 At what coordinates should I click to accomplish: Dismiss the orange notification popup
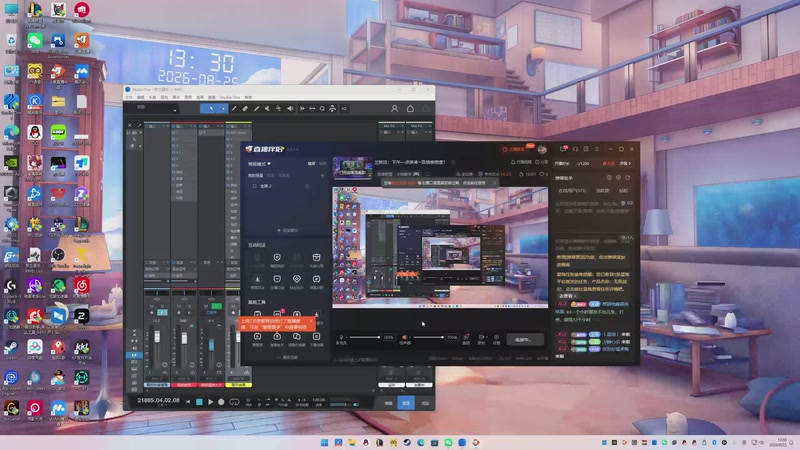[x=311, y=321]
